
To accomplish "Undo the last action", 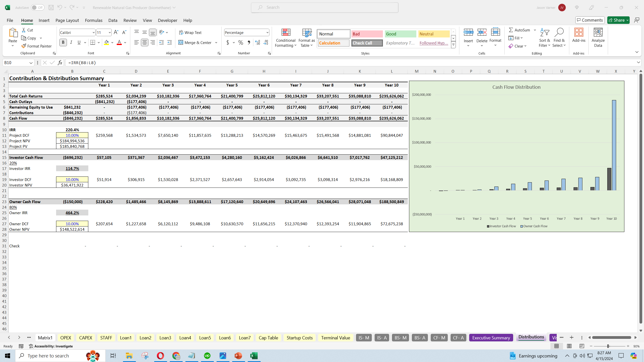I will click(59, 8).
